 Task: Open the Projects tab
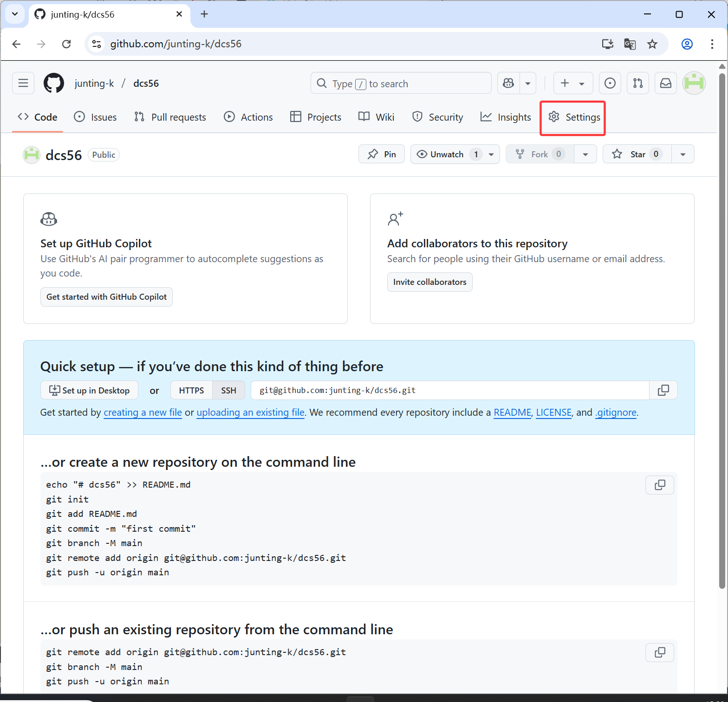point(316,117)
